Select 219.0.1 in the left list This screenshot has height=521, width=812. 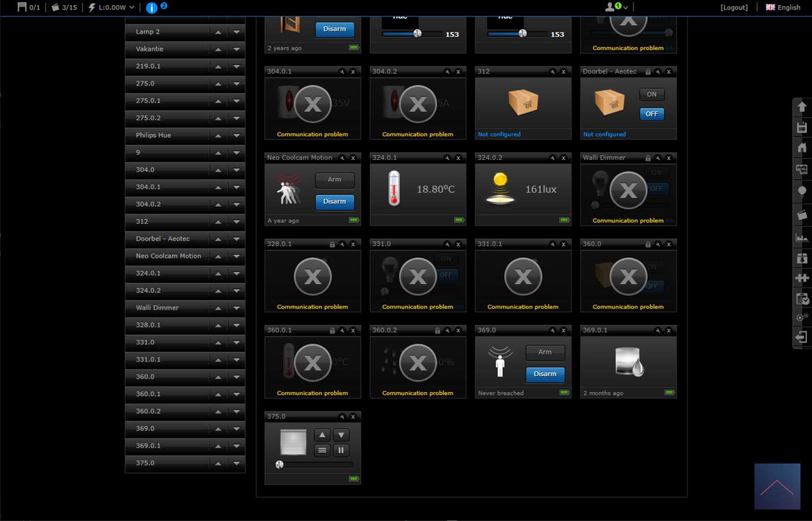148,66
